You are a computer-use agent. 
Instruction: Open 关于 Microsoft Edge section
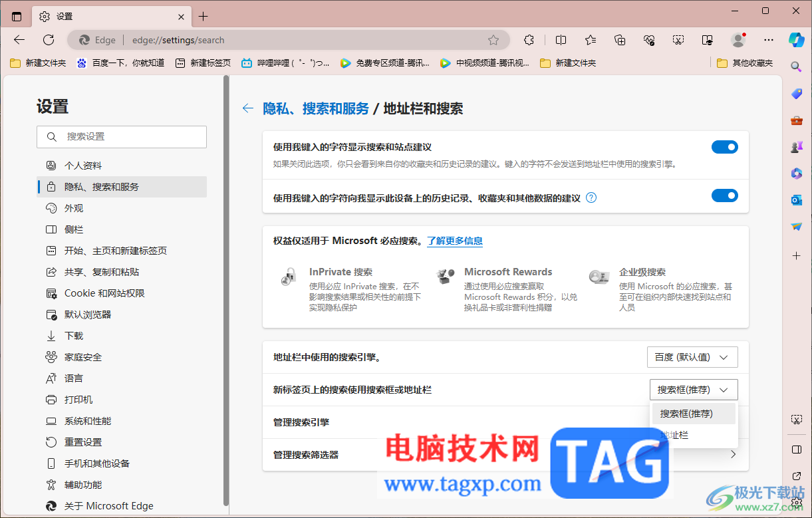point(122,506)
